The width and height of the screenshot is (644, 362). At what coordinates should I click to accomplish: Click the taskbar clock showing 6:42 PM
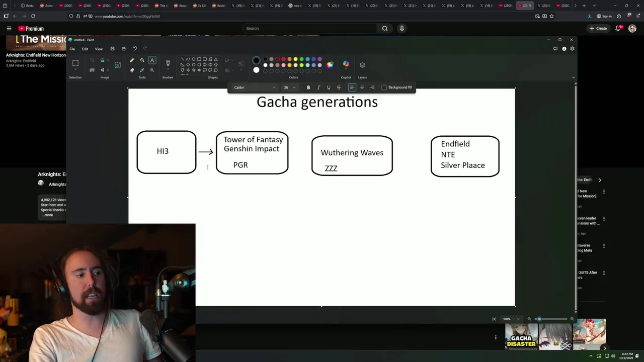coord(627,356)
